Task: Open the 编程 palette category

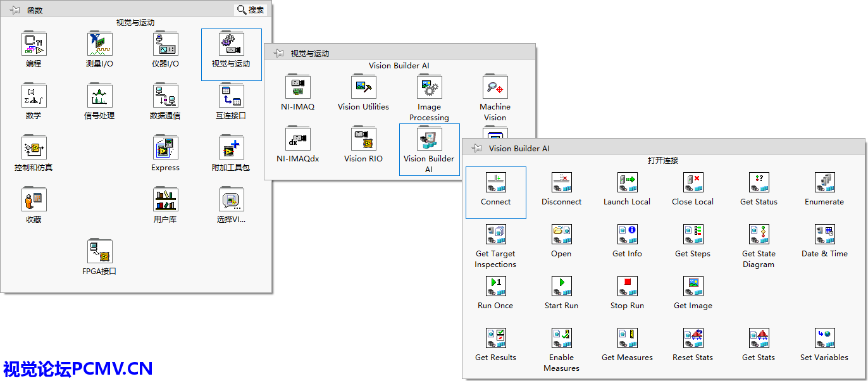Action: (34, 44)
